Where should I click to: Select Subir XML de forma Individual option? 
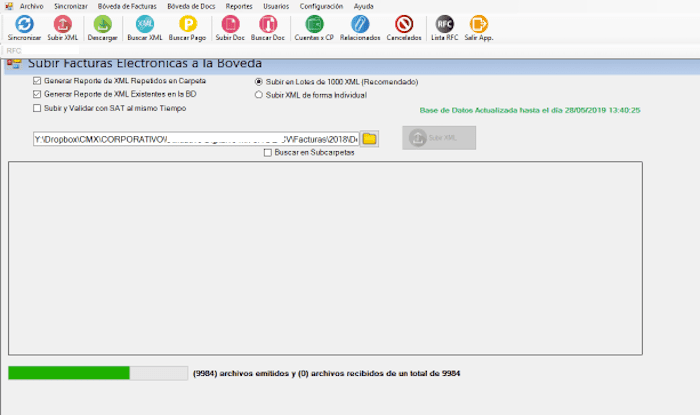(x=258, y=95)
